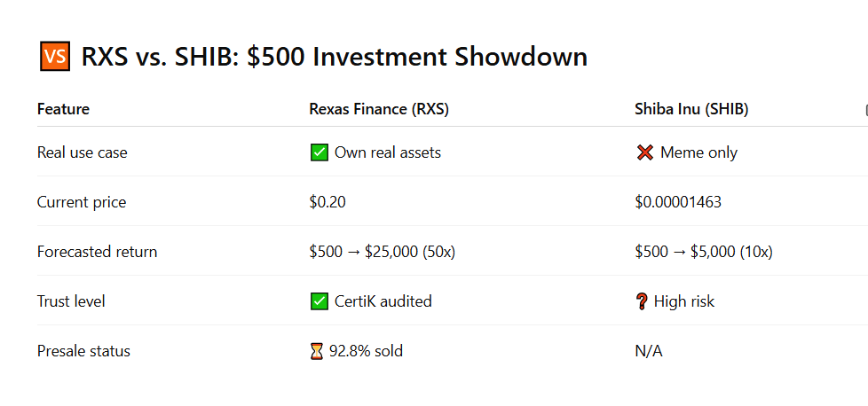Click the $0.00001463 SHIB price cell
This screenshot has height=406, width=868.
click(x=678, y=202)
